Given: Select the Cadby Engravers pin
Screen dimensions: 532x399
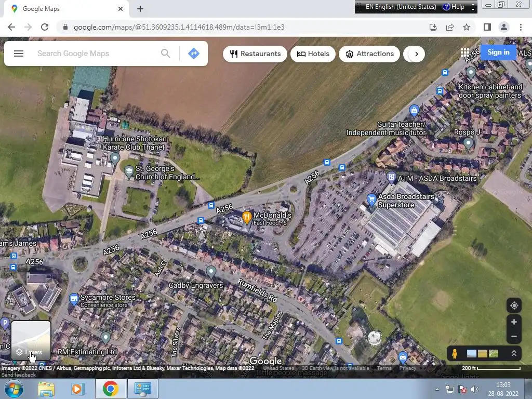Looking at the screenshot, I should coord(211,272).
